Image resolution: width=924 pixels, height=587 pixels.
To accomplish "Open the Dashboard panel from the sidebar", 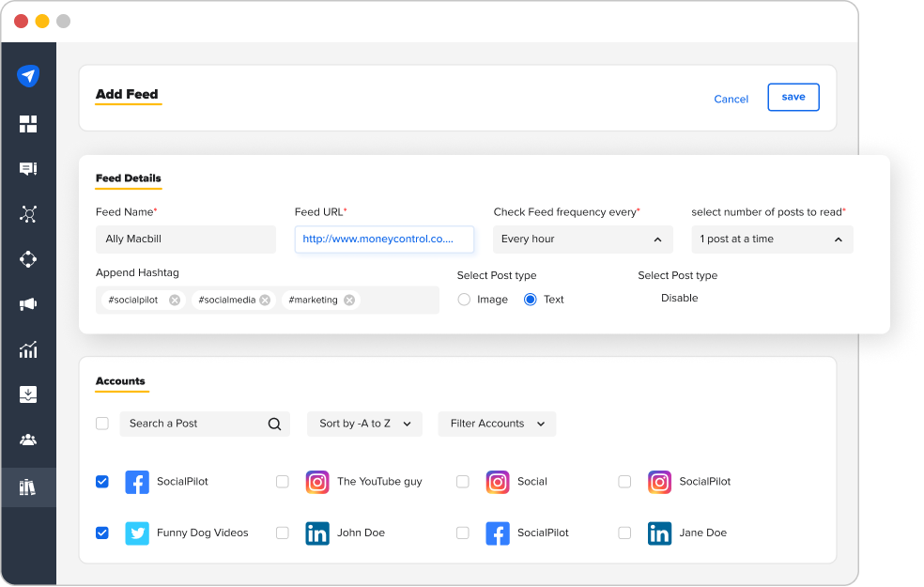I will point(28,123).
